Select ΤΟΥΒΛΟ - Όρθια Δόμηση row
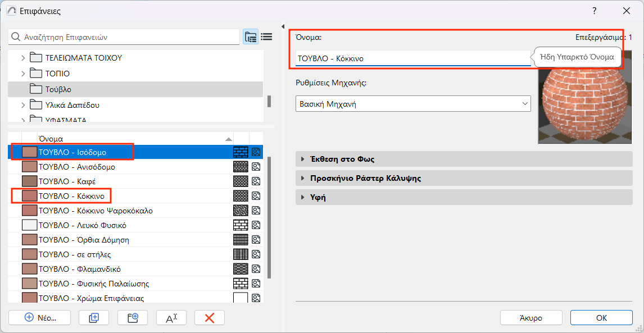 pos(135,240)
